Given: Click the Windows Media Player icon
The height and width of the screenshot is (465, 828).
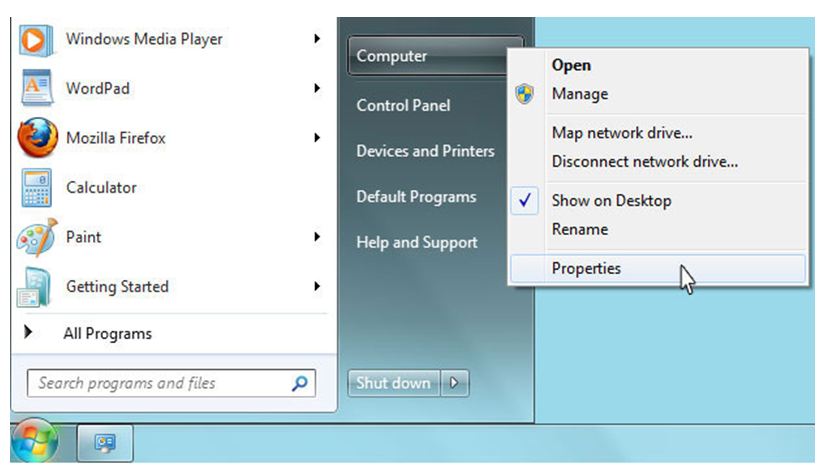Looking at the screenshot, I should (x=35, y=40).
